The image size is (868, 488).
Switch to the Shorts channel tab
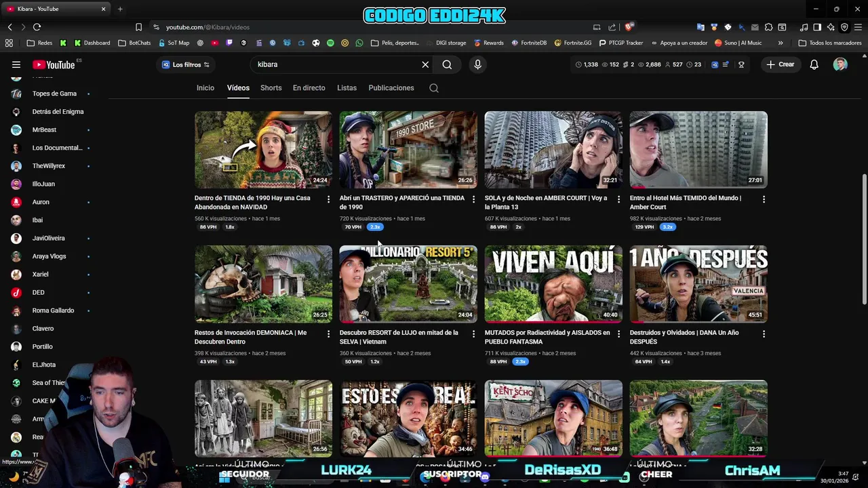(x=271, y=88)
